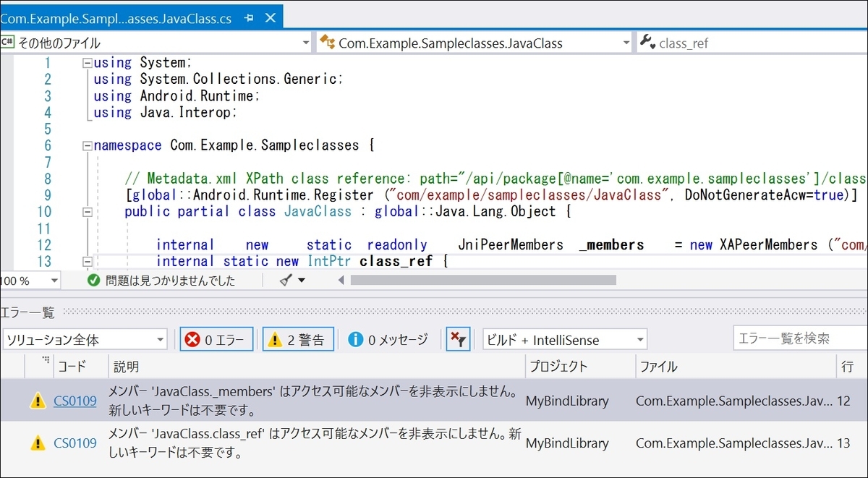Collapse the namespace block at line 6
868x478 pixels.
tap(88, 145)
